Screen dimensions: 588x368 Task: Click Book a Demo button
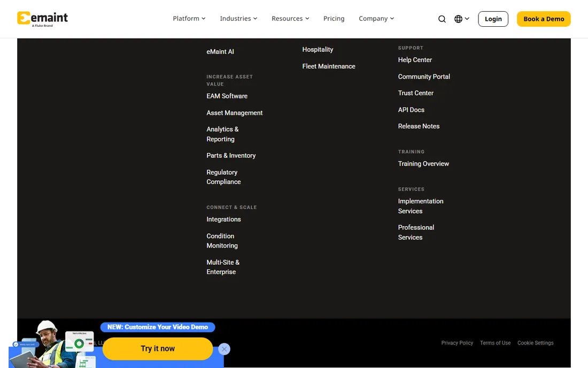[544, 19]
